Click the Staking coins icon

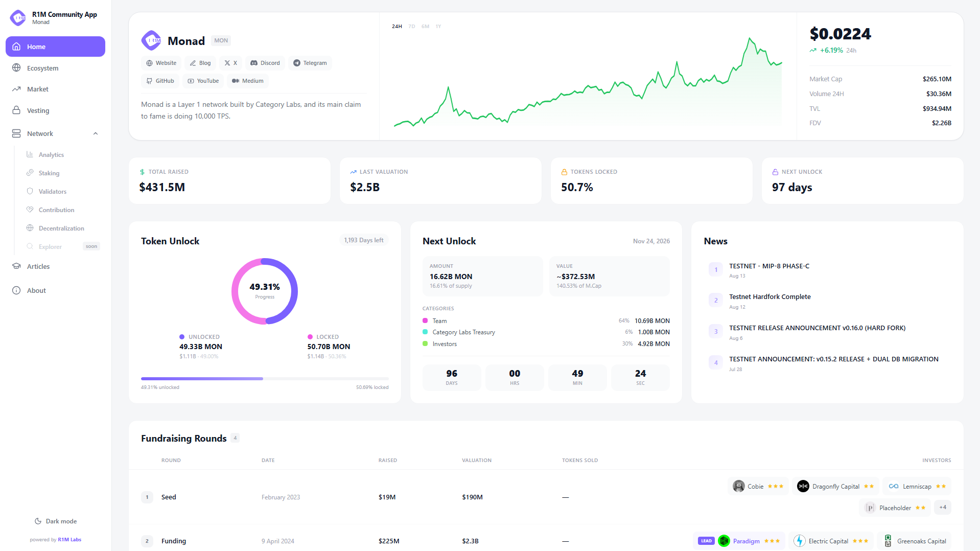pyautogui.click(x=30, y=173)
